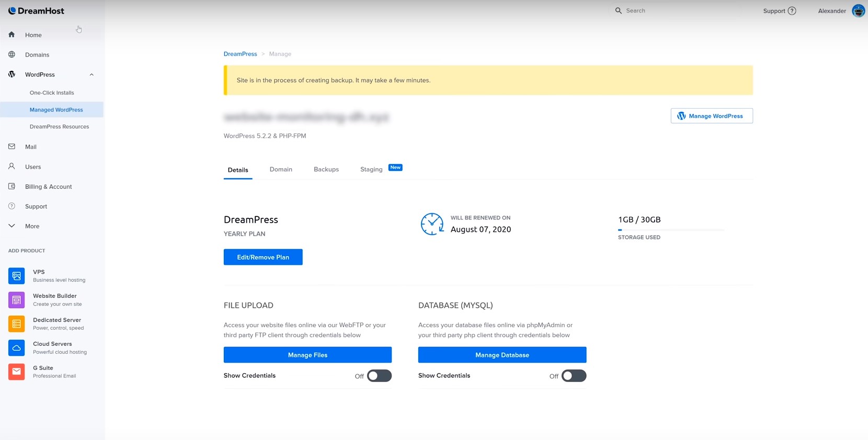Open Website Builder via its purple icon
Screen dimensions: 868x440
(x=16, y=299)
